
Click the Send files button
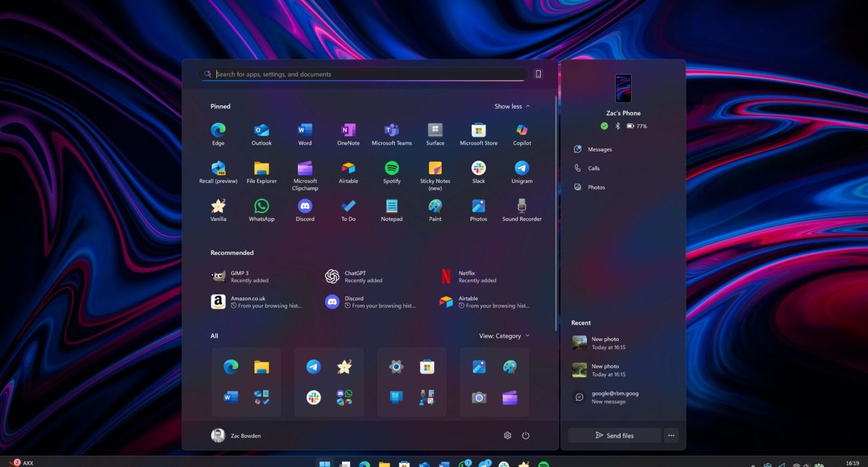tap(614, 436)
